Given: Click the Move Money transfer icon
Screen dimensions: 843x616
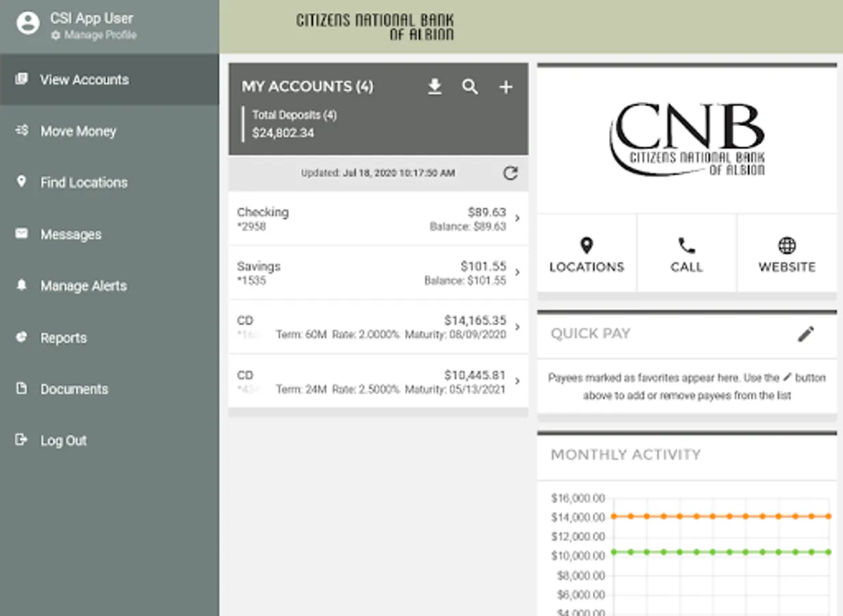Looking at the screenshot, I should [22, 130].
